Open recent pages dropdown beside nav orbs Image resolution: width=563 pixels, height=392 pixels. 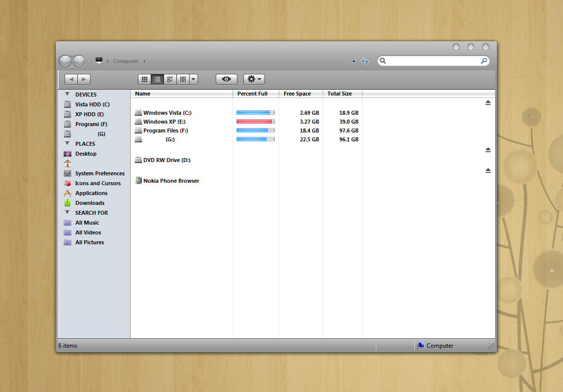coord(89,62)
